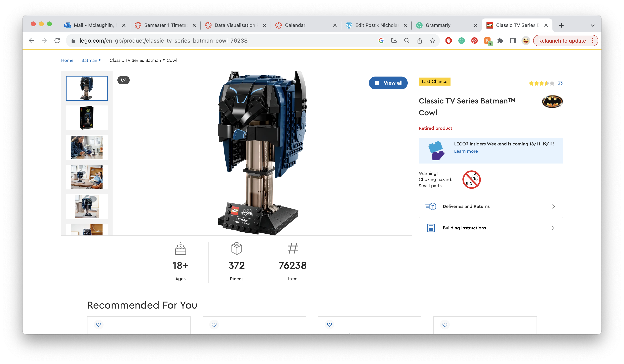The image size is (624, 364).
Task: Click the View all images button
Action: 388,83
